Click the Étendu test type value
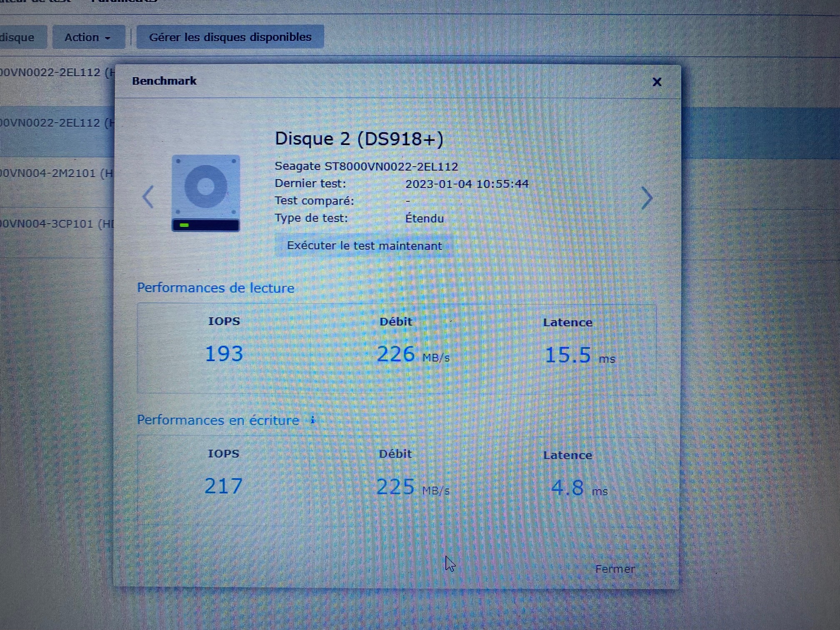This screenshot has width=840, height=630. click(x=424, y=218)
